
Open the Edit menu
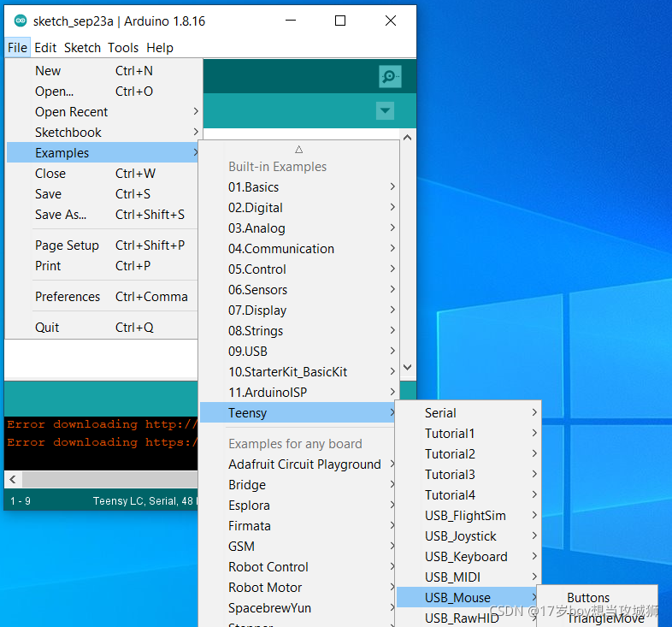[x=45, y=48]
